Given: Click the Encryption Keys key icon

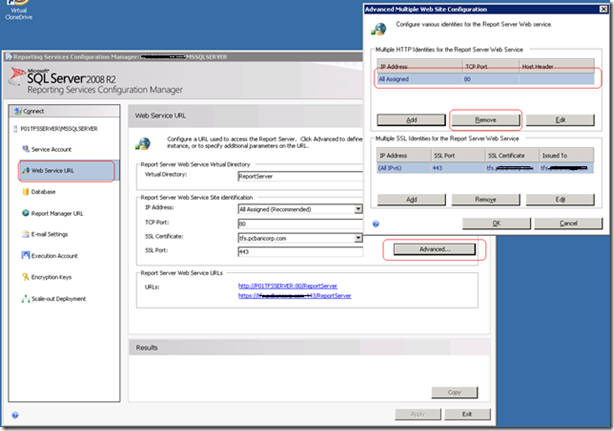Looking at the screenshot, I should tap(25, 277).
